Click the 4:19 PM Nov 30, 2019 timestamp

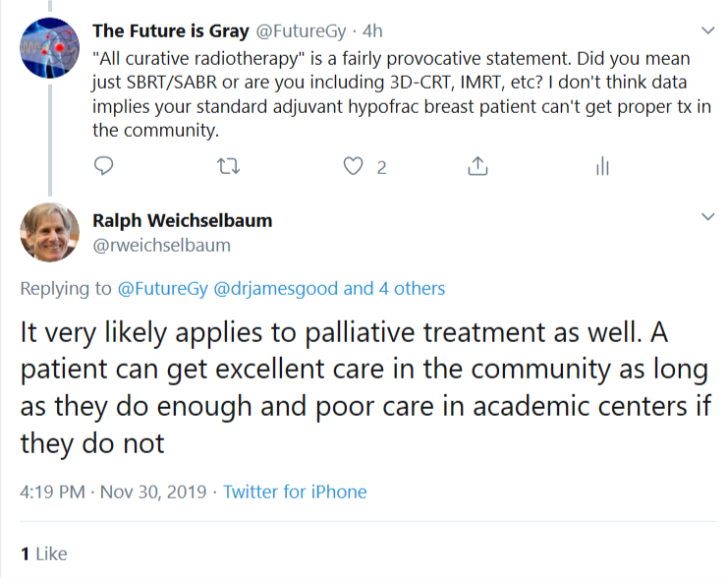click(115, 491)
